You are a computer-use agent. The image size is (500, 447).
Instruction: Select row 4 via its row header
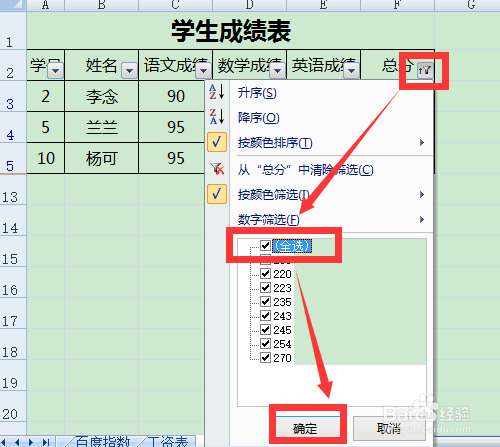tap(13, 127)
